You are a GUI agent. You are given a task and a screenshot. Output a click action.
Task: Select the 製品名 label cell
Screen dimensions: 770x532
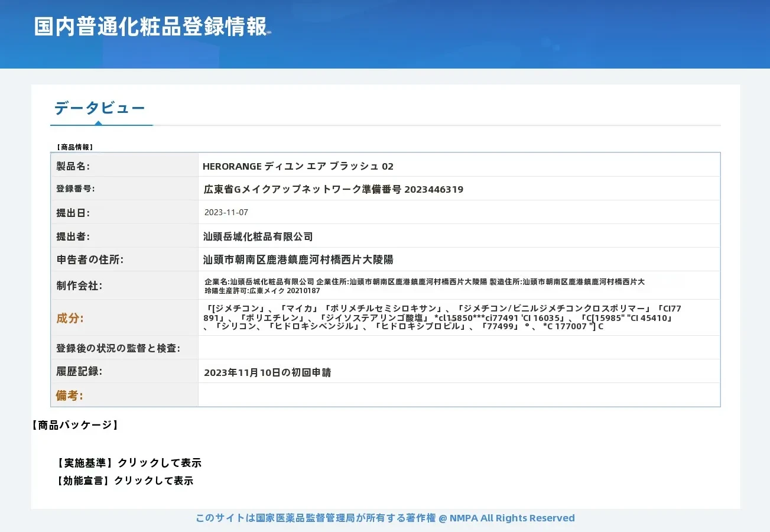click(125, 165)
